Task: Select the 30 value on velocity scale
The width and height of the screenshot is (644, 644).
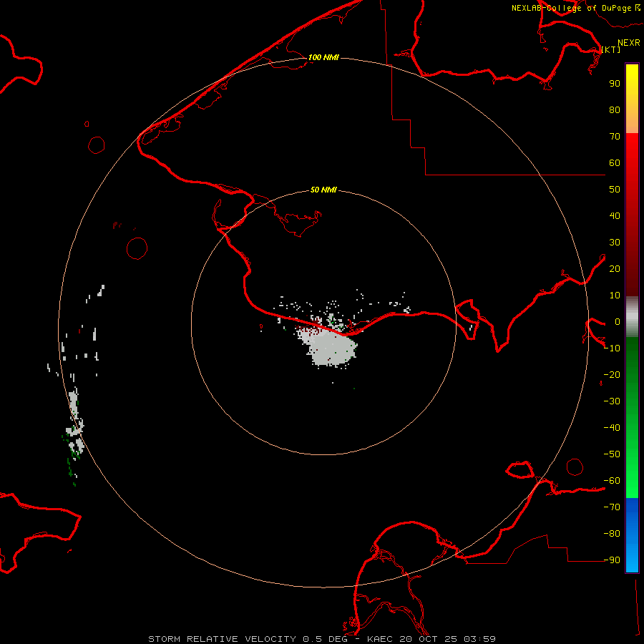Action: click(615, 243)
